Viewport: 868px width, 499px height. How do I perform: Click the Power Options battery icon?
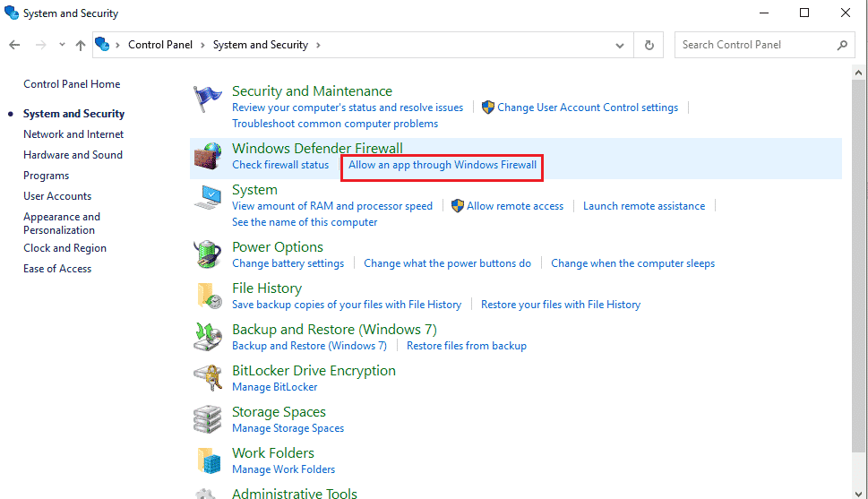208,254
